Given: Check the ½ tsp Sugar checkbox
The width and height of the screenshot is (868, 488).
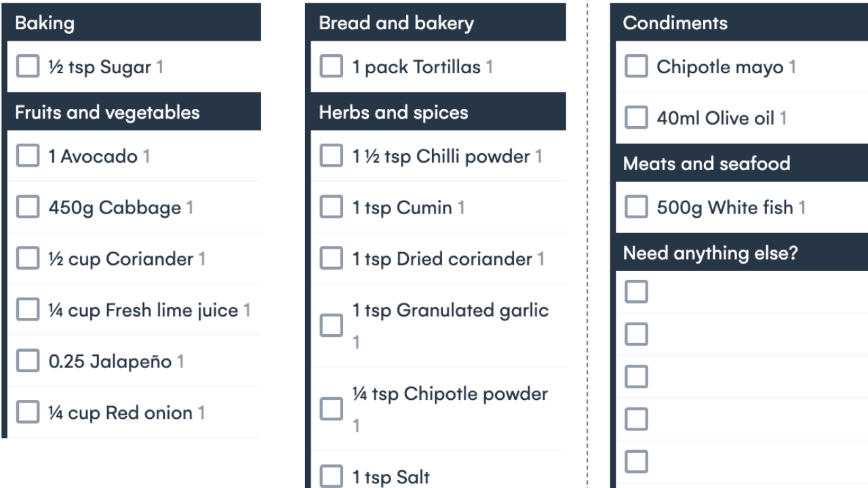Looking at the screenshot, I should pos(28,66).
